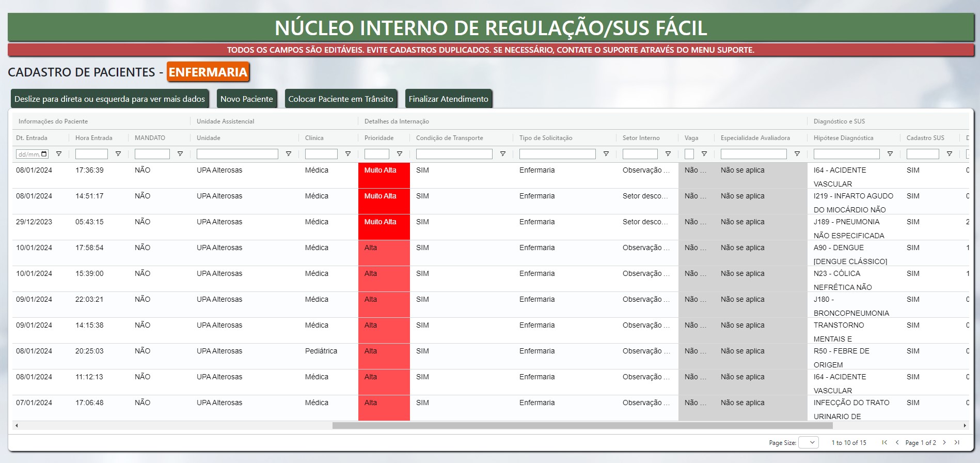Screen dimensions: 980x463
Task: Click Prioridade filter input field
Action: (377, 154)
